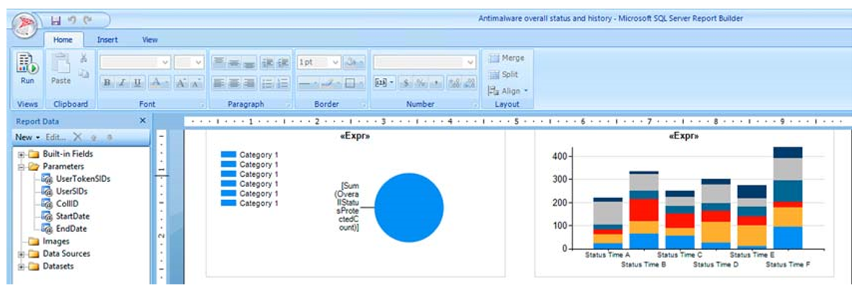This screenshot has height=288, width=868.
Task: Open the Report Builder application button
Action: pyautogui.click(x=24, y=25)
